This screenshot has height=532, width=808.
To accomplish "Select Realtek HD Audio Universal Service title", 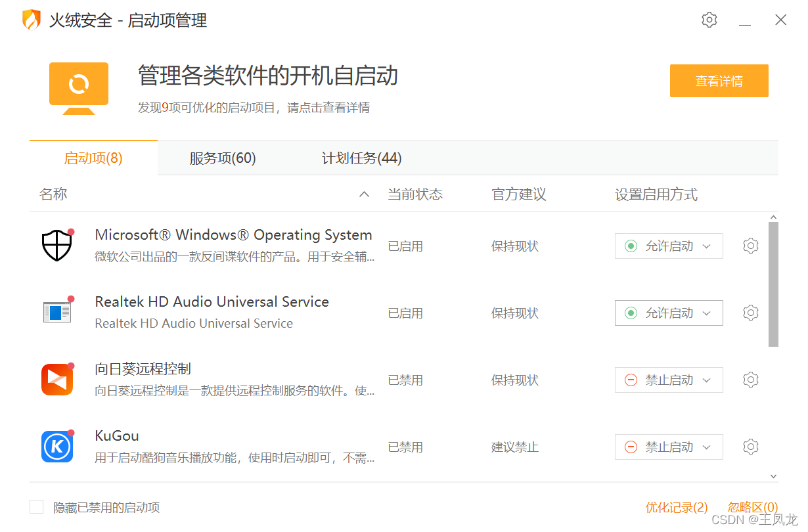I will click(212, 301).
